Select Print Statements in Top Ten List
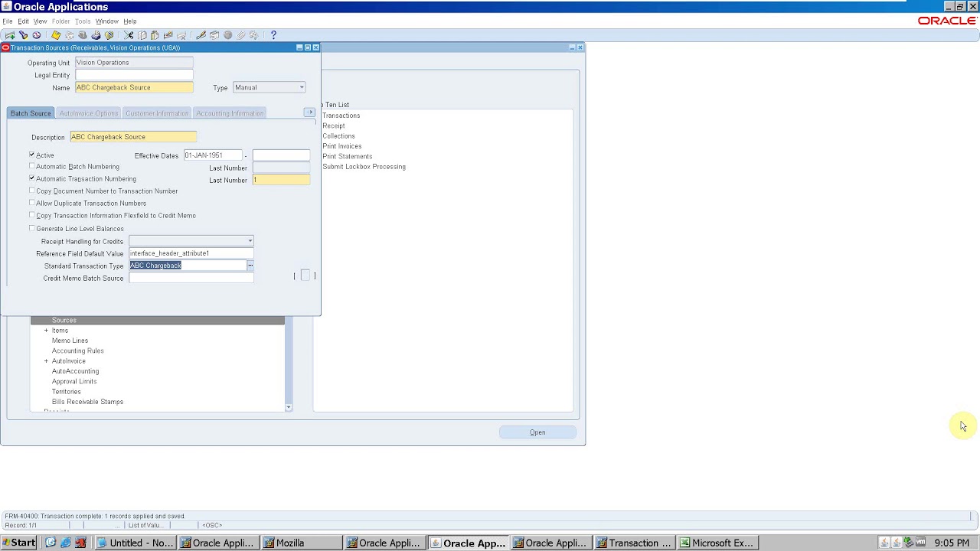 click(x=347, y=156)
